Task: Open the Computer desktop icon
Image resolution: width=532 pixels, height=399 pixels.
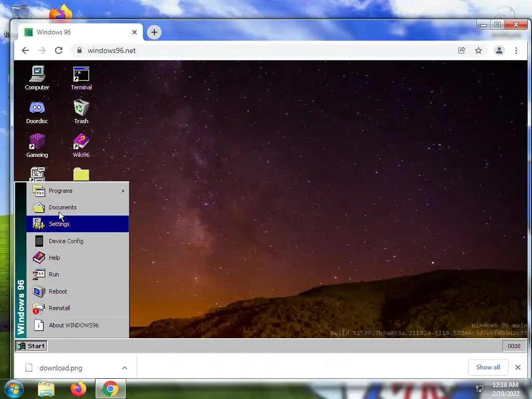Action: 37,78
